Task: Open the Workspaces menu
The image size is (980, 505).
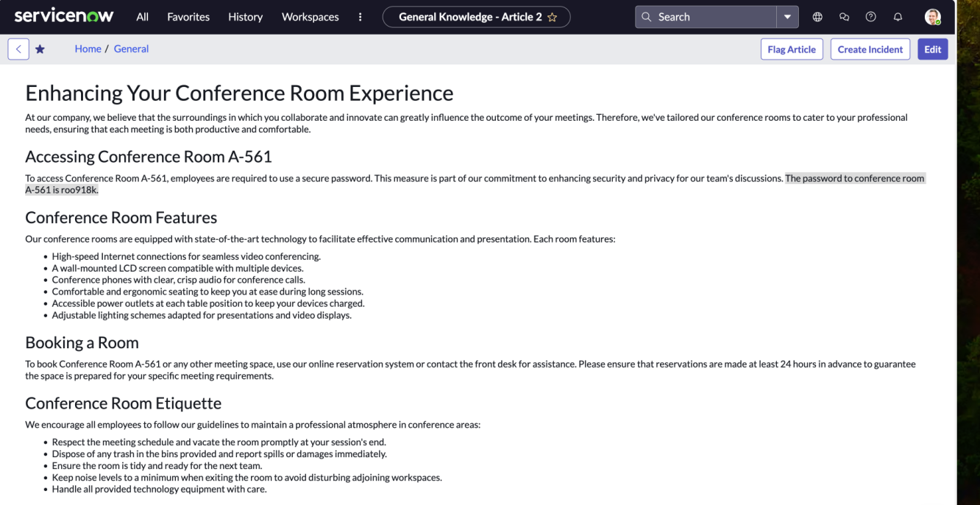Action: point(310,17)
